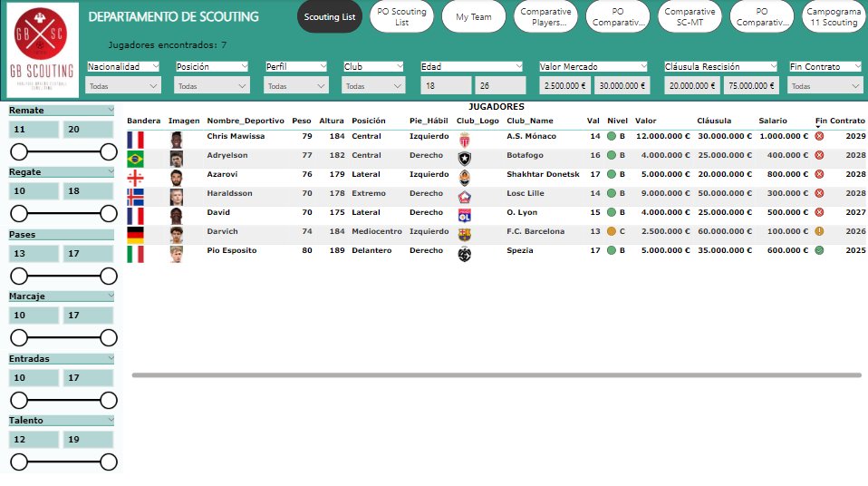This screenshot has width=868, height=486.
Task: Click Chris Mawissa's green level indicator
Action: [612, 136]
